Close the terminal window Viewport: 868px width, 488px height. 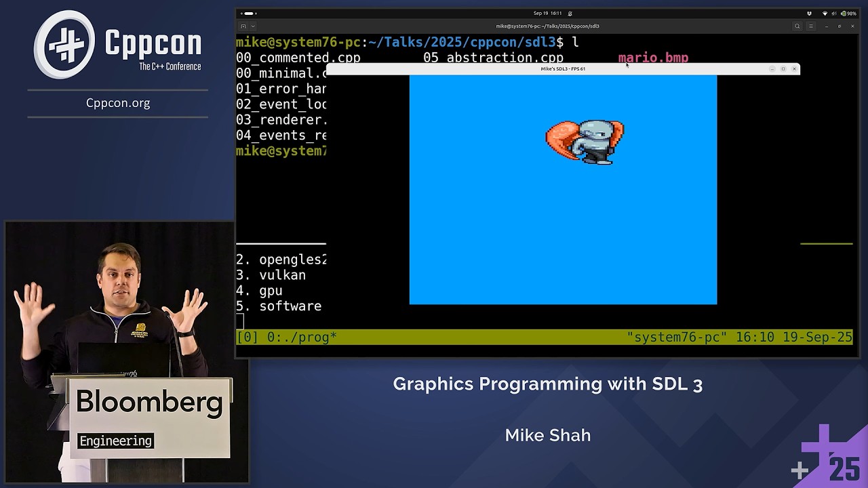tap(852, 26)
